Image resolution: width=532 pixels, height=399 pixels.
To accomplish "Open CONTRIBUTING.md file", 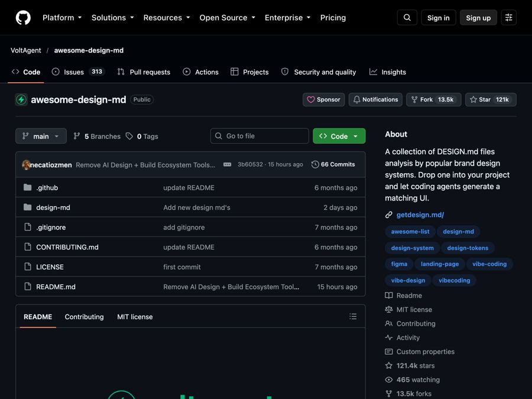I will pos(67,247).
